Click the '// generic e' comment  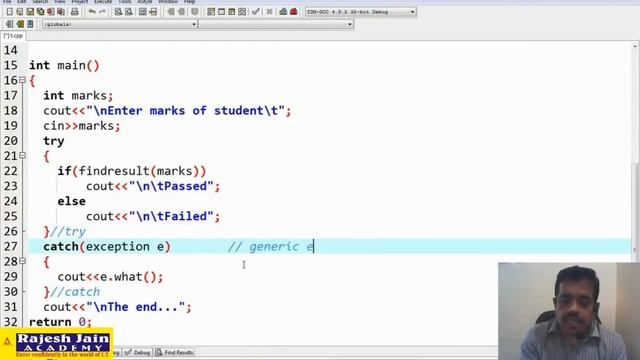271,247
